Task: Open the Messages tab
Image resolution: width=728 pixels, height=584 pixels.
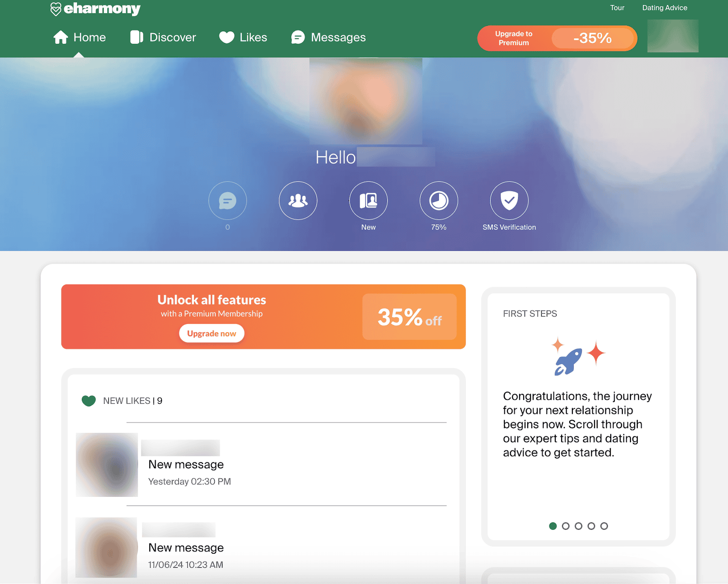Action: point(328,37)
